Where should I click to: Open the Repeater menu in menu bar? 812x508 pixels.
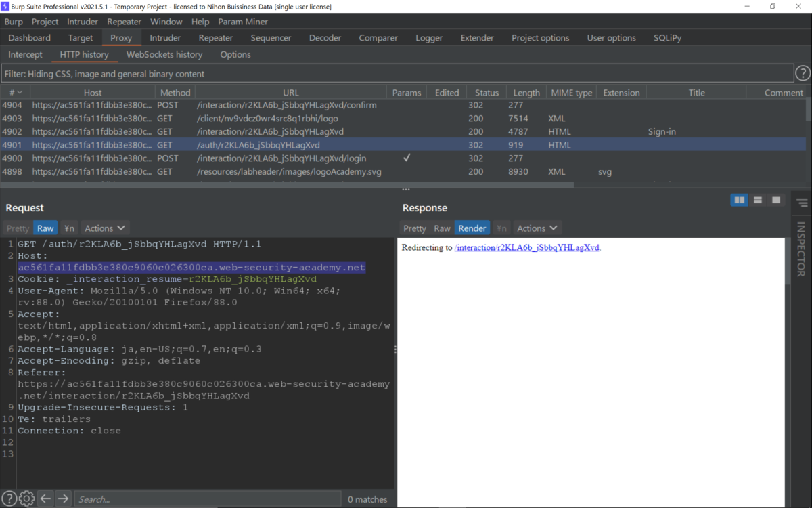[124, 22]
